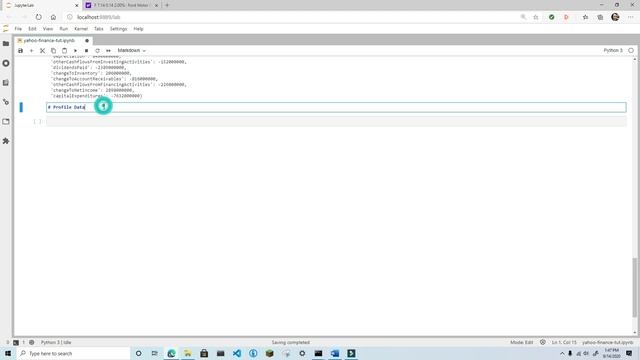Open Microsoft Store from taskbar
The width and height of the screenshot is (640, 360).
tap(204, 353)
